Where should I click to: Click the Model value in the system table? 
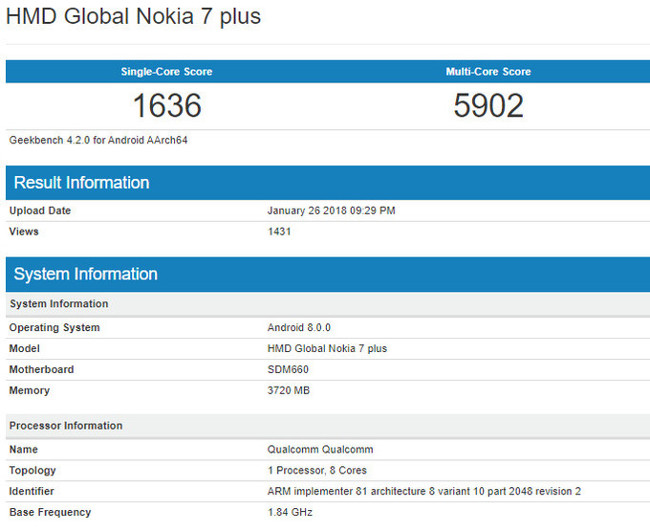[327, 349]
